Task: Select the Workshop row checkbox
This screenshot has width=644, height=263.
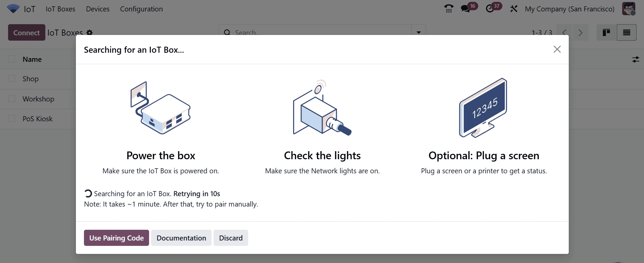Action: [12, 98]
